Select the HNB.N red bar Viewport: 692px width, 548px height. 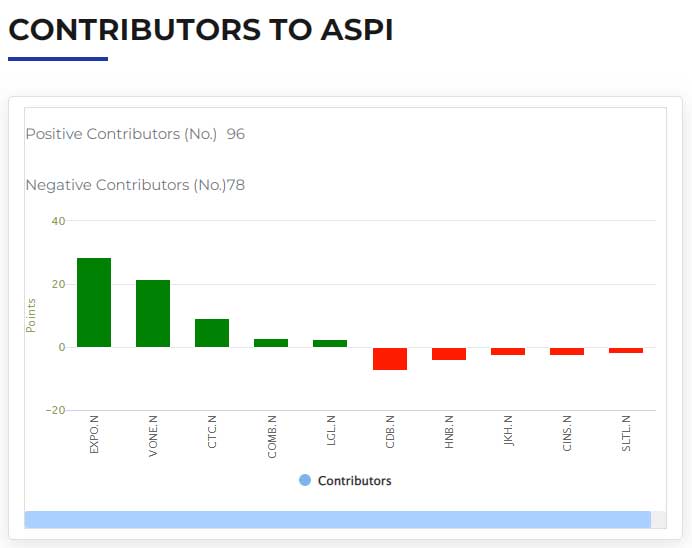click(x=449, y=354)
